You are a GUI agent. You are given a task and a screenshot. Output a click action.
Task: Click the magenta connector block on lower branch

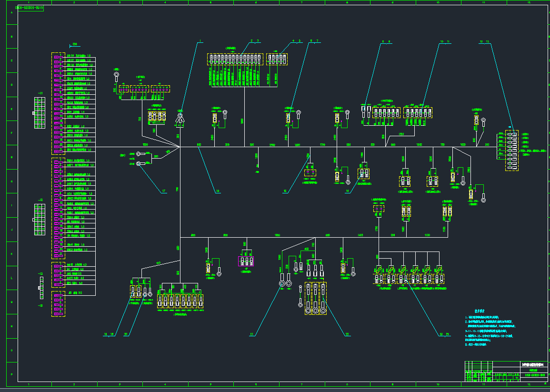[246, 261]
